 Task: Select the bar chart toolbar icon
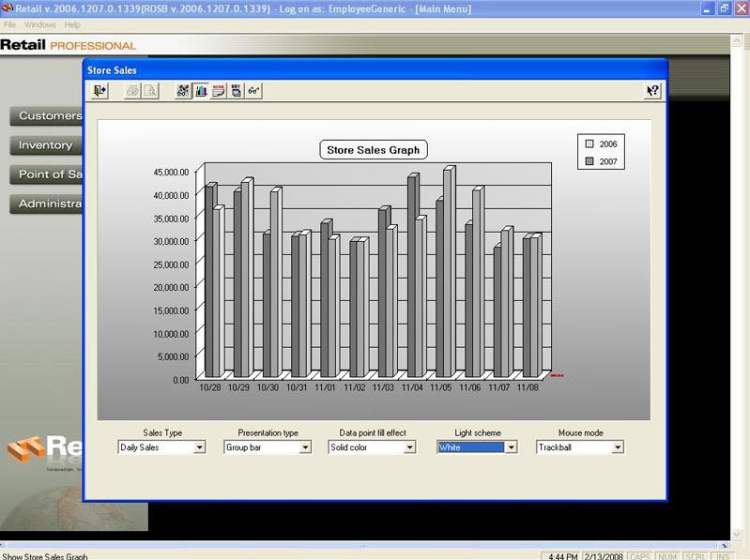coord(201,91)
